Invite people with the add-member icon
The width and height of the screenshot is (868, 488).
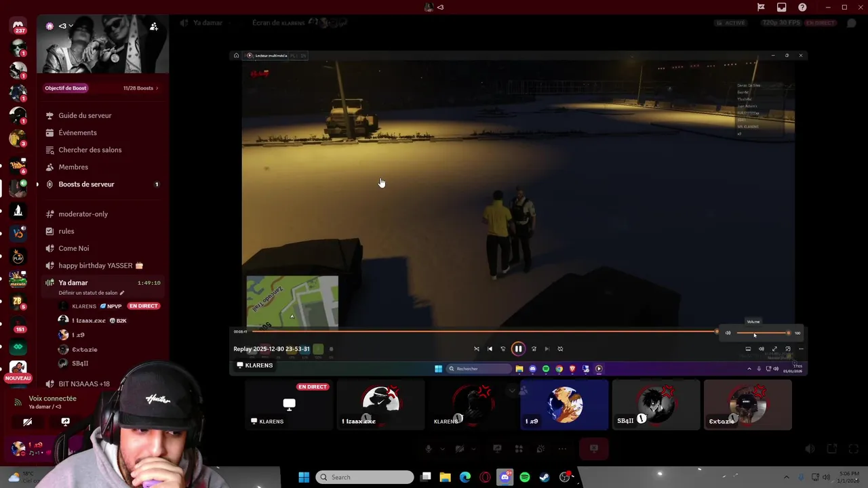click(x=154, y=26)
